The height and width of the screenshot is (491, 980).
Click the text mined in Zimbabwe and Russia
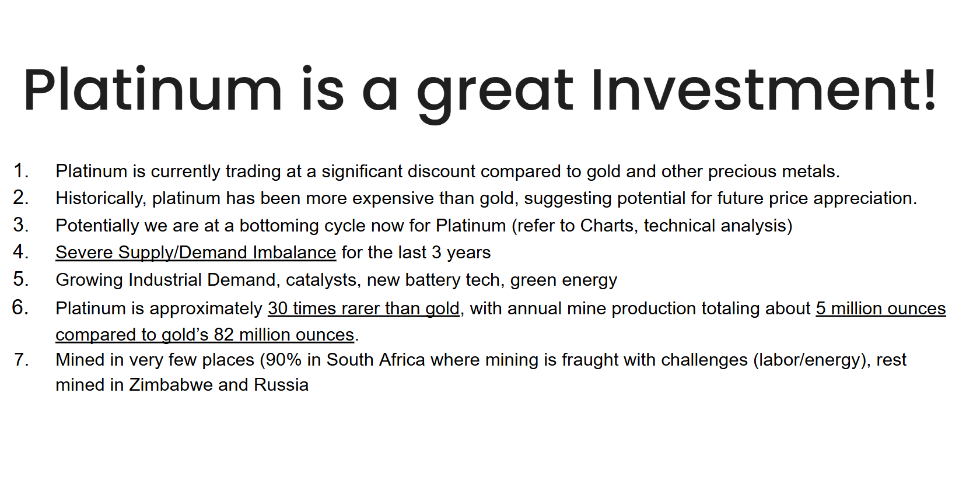pyautogui.click(x=182, y=385)
